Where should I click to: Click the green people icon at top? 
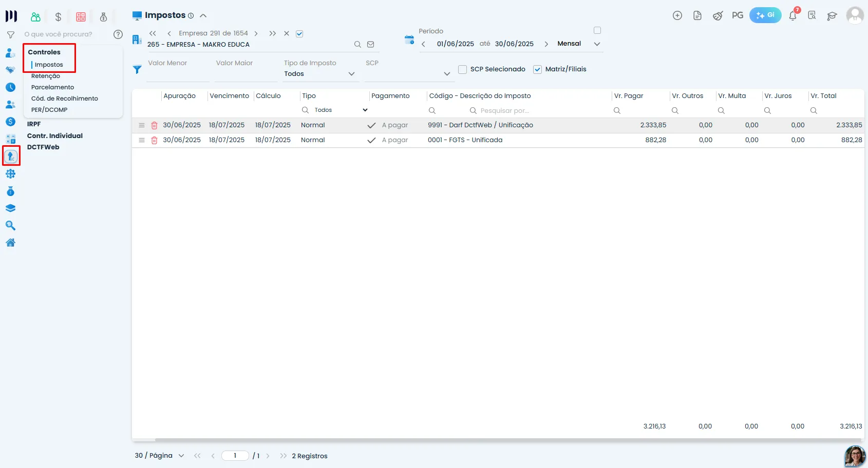35,17
